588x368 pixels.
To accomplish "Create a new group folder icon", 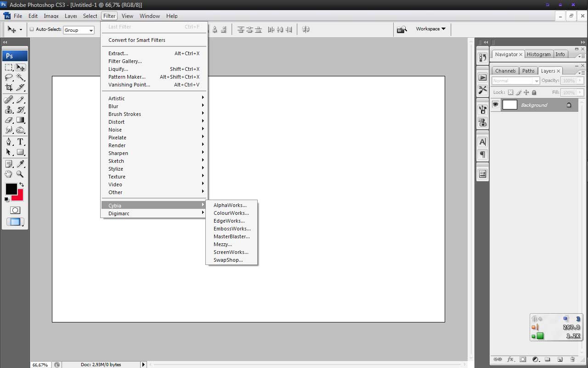I will (548, 359).
